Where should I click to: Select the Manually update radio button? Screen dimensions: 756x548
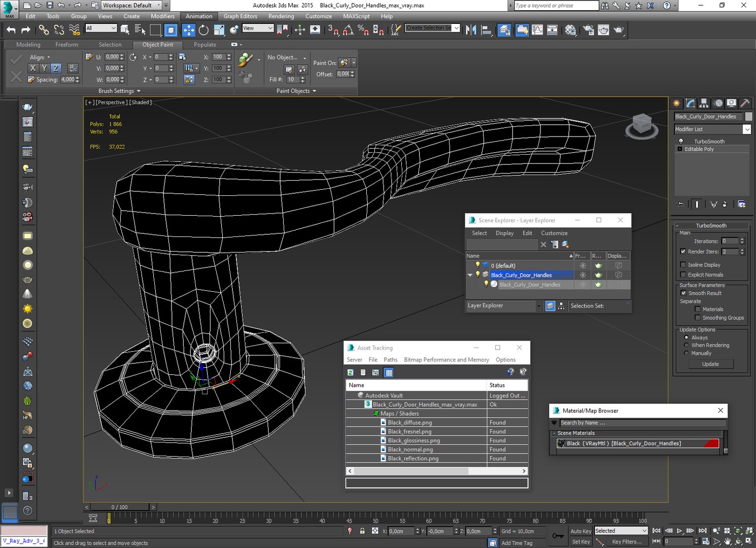[x=686, y=353]
